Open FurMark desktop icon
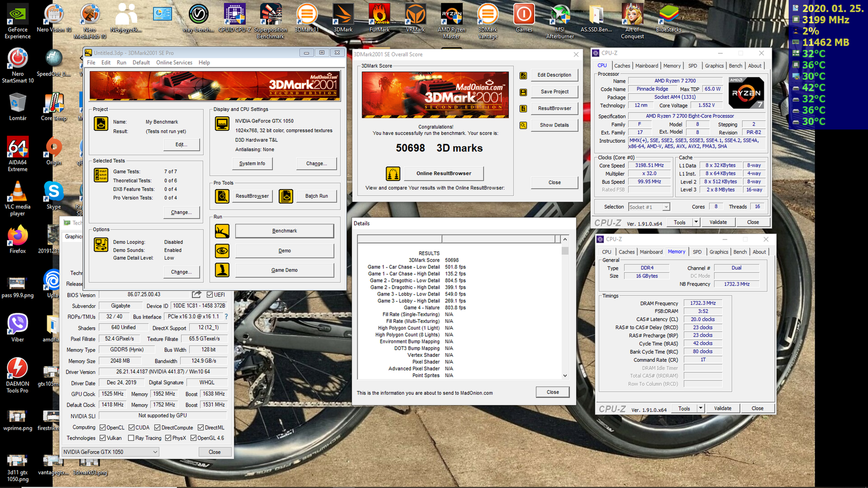 (x=379, y=18)
